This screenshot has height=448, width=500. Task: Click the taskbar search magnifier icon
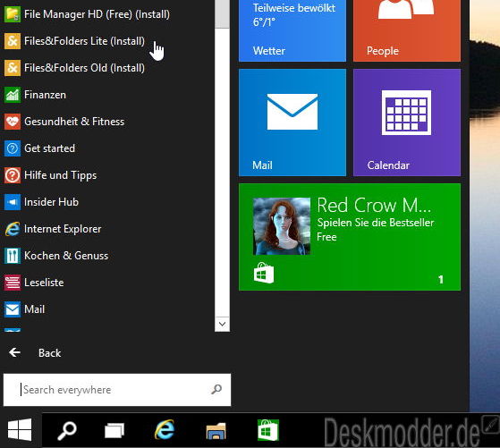[67, 430]
